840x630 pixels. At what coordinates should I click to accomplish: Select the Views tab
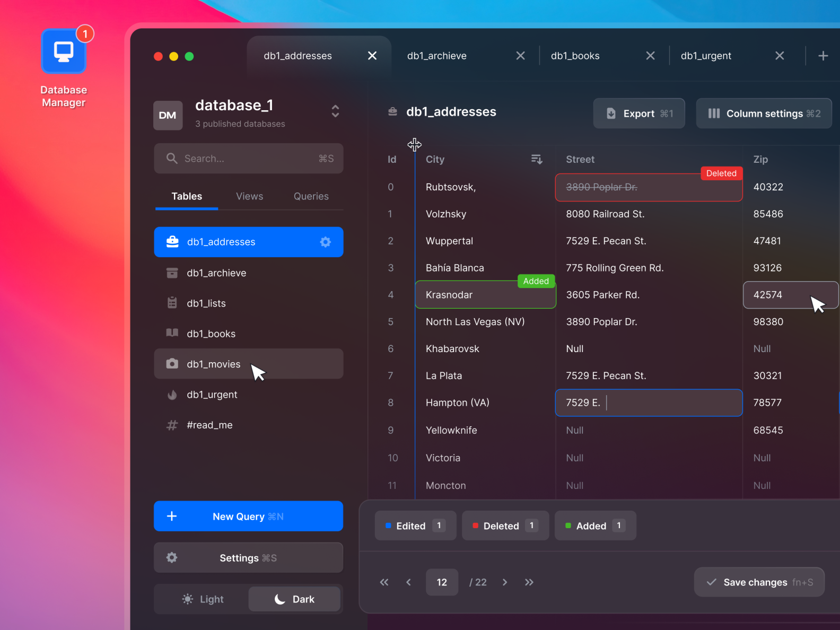tap(249, 196)
